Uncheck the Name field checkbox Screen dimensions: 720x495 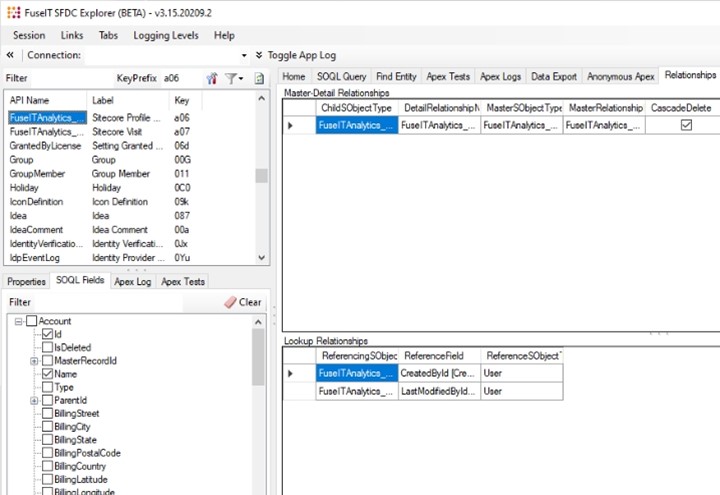point(47,374)
